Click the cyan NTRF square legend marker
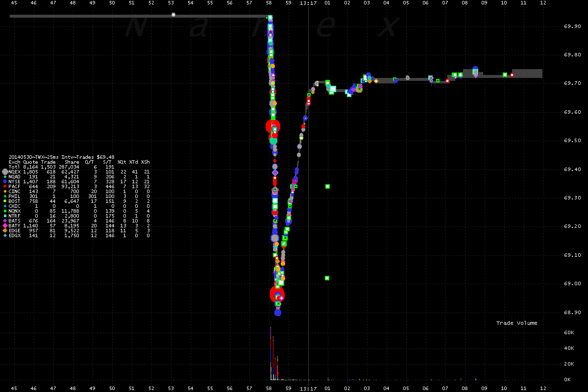 [x=5, y=216]
